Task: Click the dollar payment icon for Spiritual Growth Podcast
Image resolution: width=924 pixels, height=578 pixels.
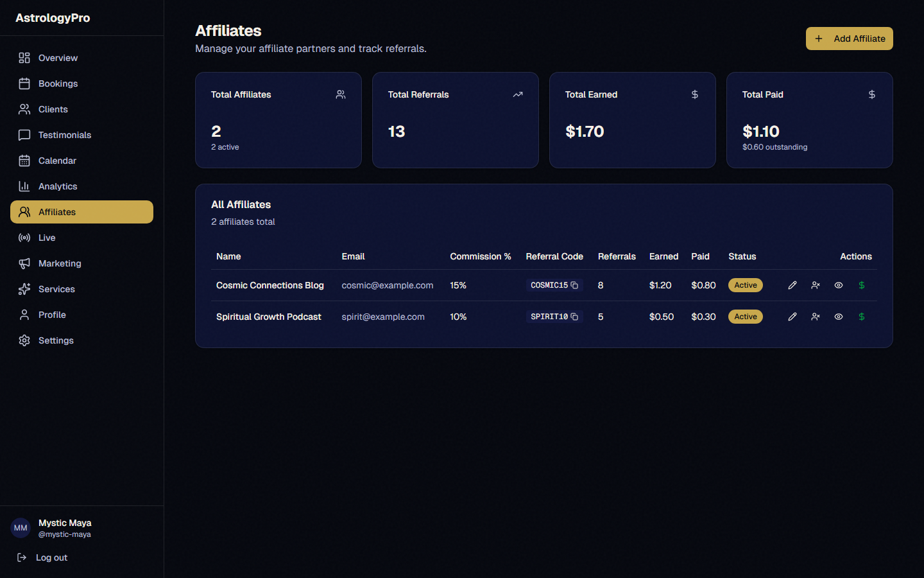Action: (862, 317)
